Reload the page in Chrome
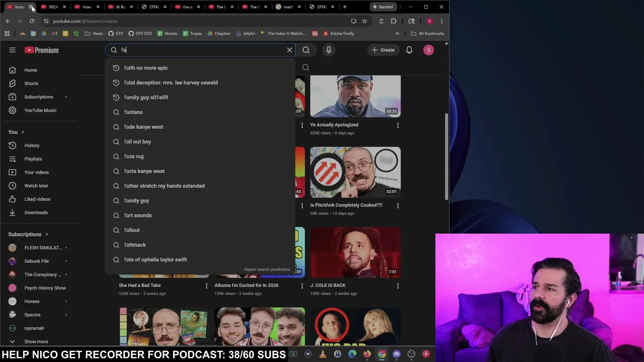Viewport: 644px width, 362px height. pos(32,21)
